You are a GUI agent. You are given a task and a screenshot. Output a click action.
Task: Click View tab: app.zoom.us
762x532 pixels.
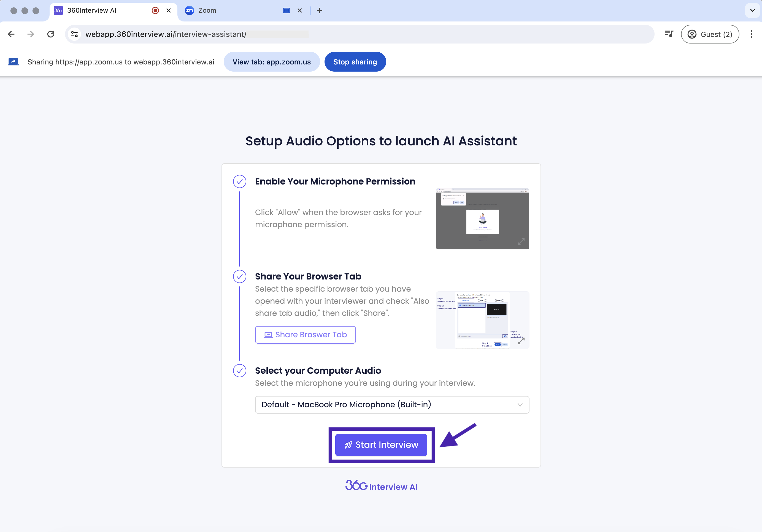(x=271, y=62)
